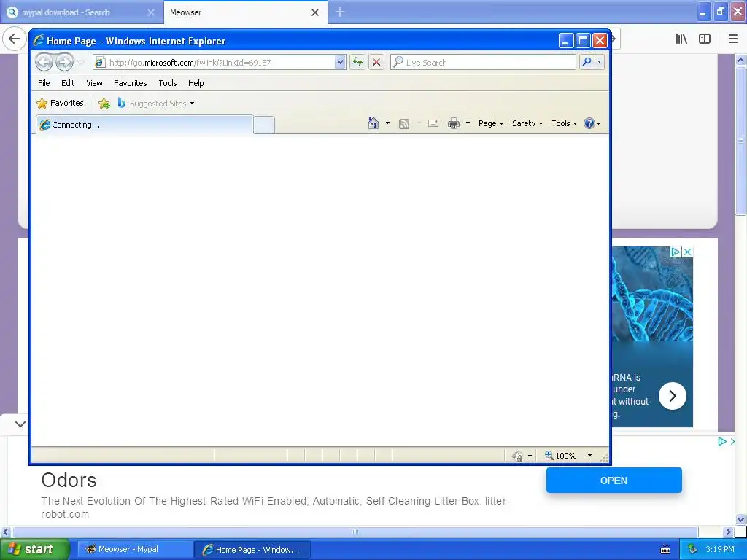The image size is (747, 560).
Task: Open the Safety command menu
Action: pos(527,123)
